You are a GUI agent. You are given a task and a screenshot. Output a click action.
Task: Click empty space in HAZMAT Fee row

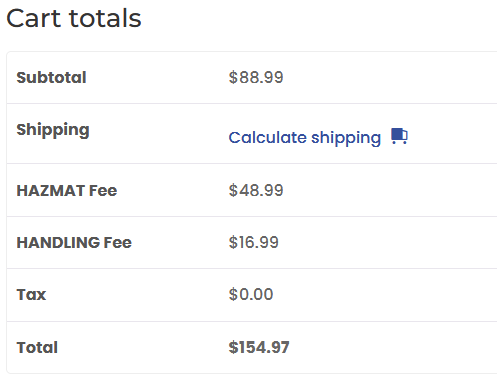pyautogui.click(x=390, y=191)
